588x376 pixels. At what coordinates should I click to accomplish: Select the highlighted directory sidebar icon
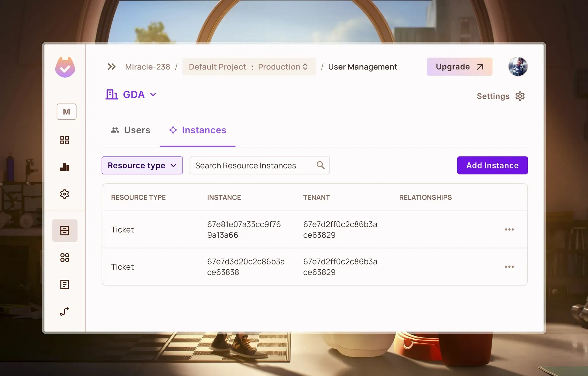tap(65, 231)
